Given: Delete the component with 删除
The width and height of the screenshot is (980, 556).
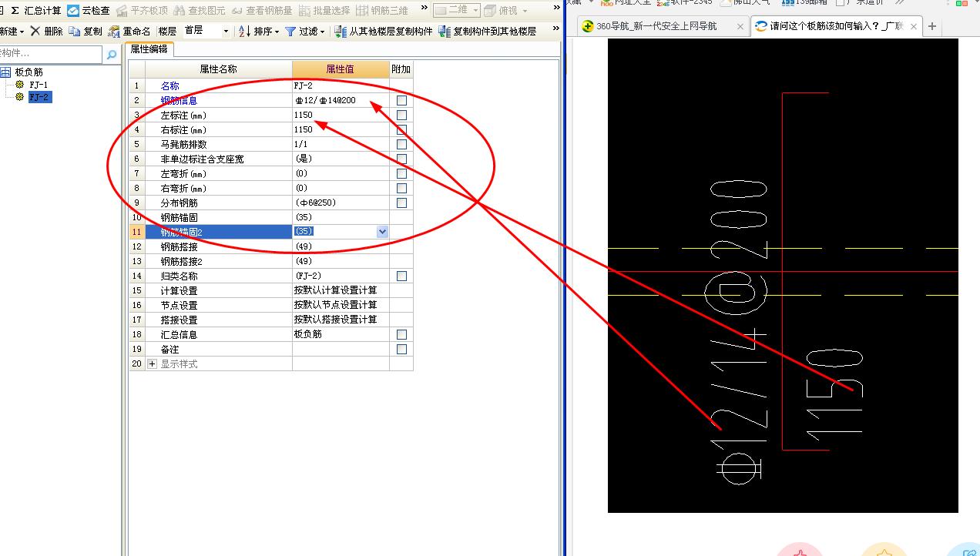Looking at the screenshot, I should [47, 32].
